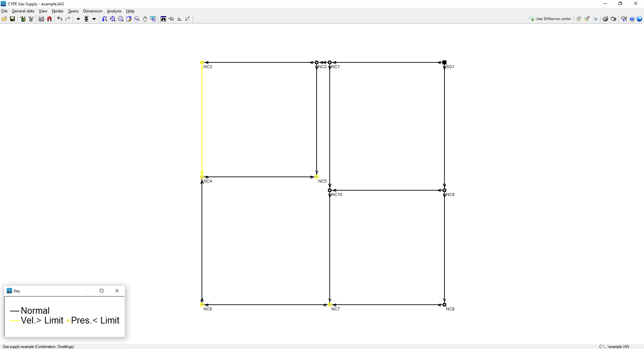Select the yellow NC5 node
The image size is (644, 349).
317,177
